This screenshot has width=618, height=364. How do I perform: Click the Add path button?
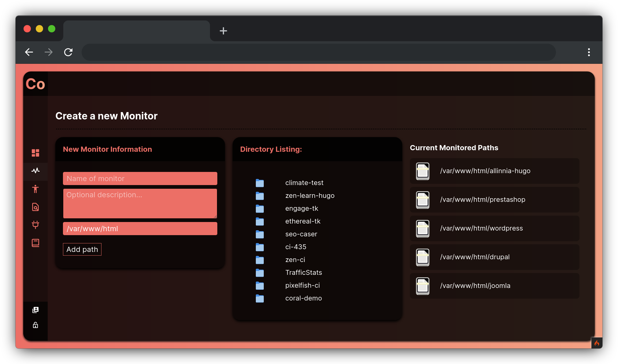pos(82,249)
